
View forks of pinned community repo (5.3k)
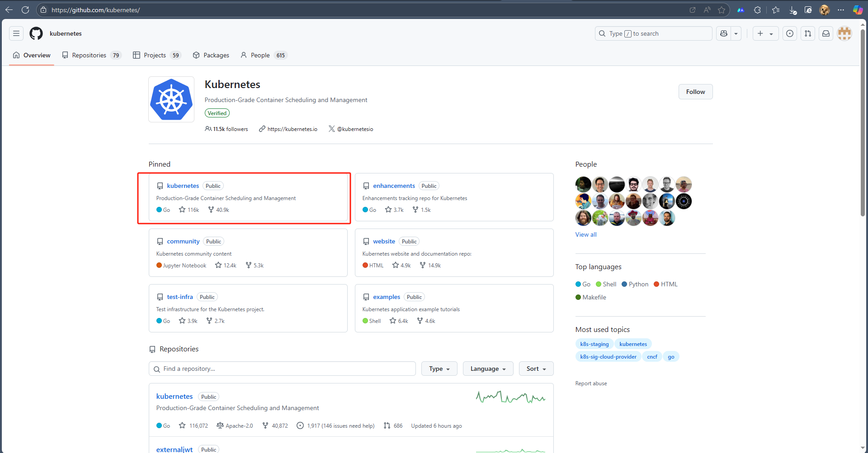click(x=255, y=266)
